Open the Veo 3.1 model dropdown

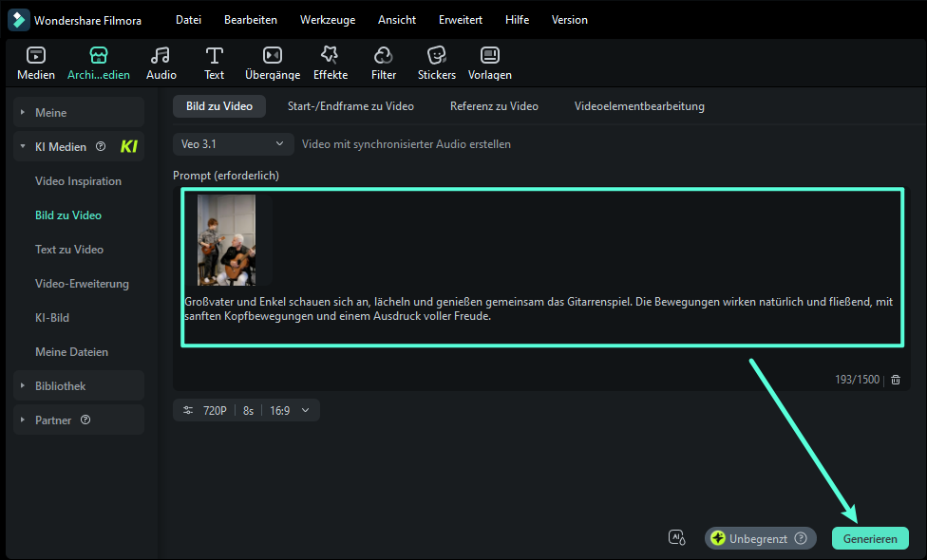pyautogui.click(x=233, y=144)
